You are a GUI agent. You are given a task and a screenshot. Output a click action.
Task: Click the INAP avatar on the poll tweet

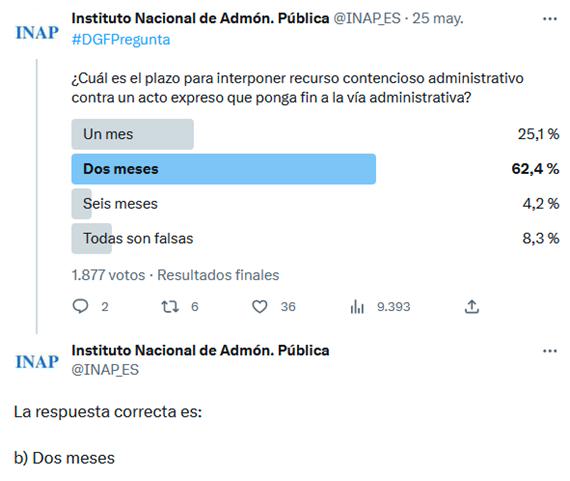coord(37,33)
